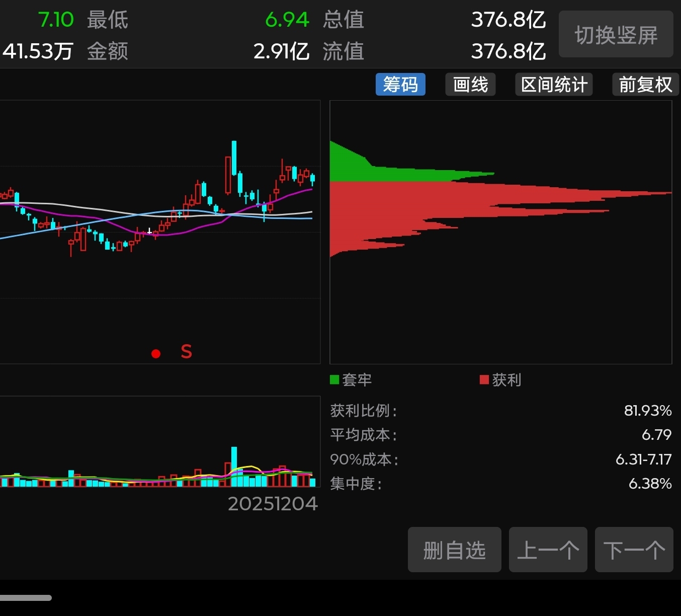Click the 流值 value 376.8亿
The height and width of the screenshot is (616, 681).
coord(508,51)
